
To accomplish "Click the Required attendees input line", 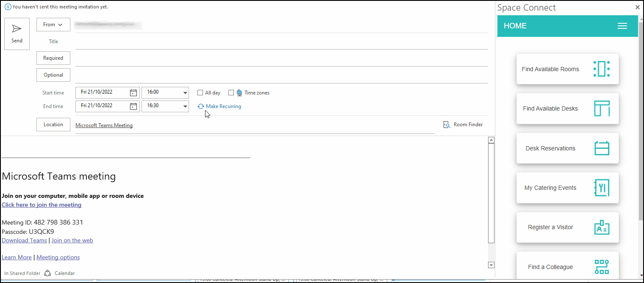I will 281,58.
